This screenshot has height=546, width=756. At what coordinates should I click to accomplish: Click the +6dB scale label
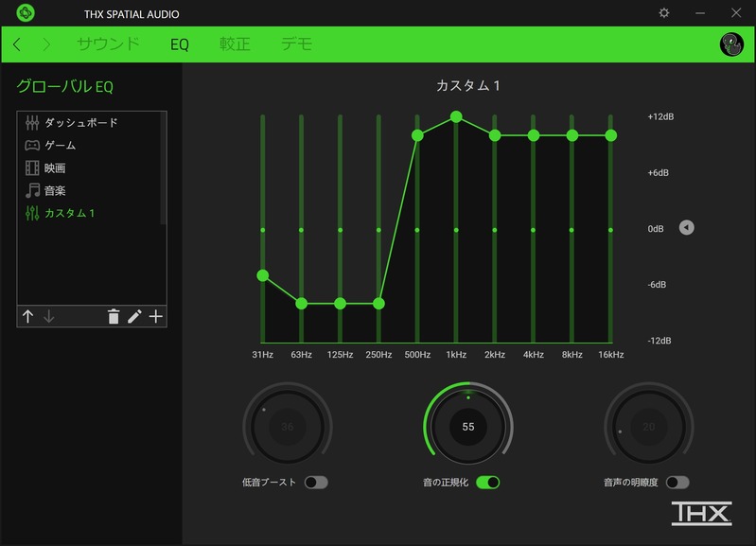point(659,172)
